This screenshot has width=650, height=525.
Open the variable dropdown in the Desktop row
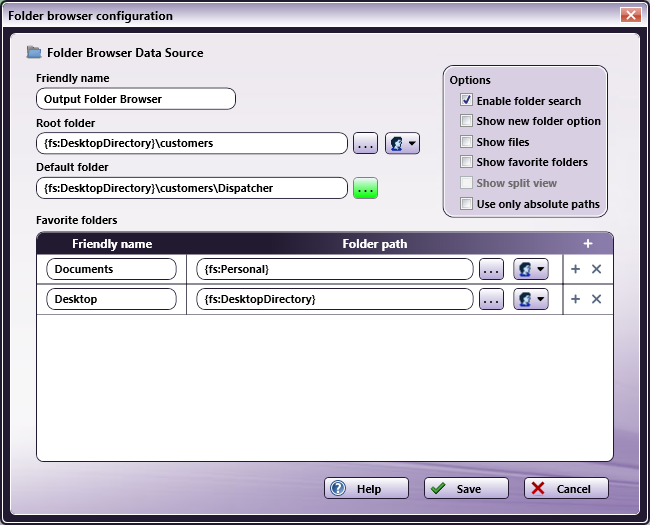pos(531,299)
